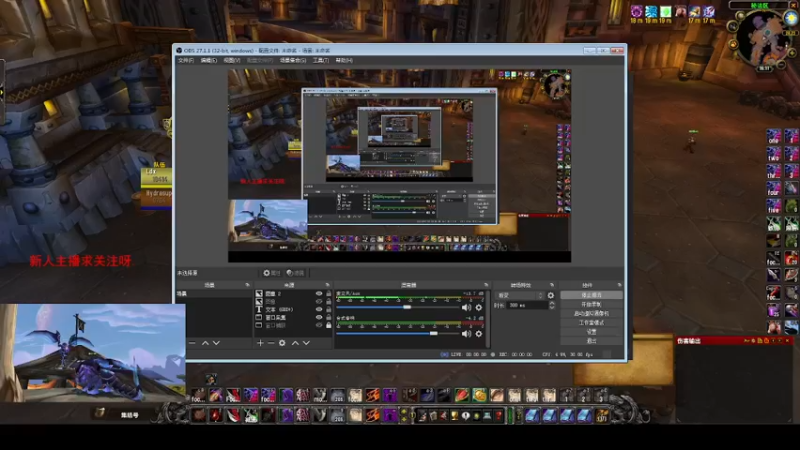Open the 工具(T) menu
This screenshot has height=450, width=800.
(x=320, y=60)
